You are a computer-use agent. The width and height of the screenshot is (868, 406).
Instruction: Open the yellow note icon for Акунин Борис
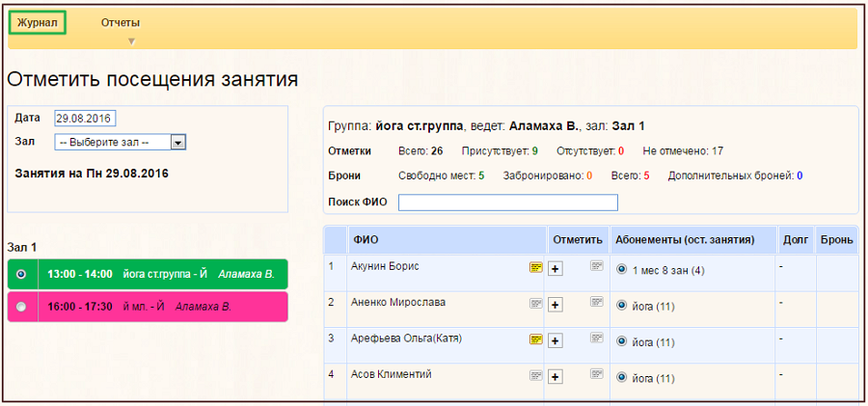(x=536, y=268)
